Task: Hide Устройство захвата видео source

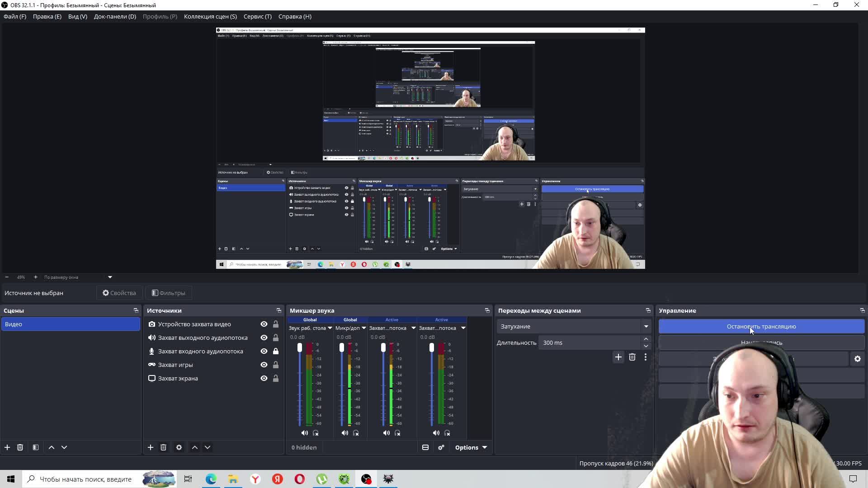Action: tap(264, 324)
